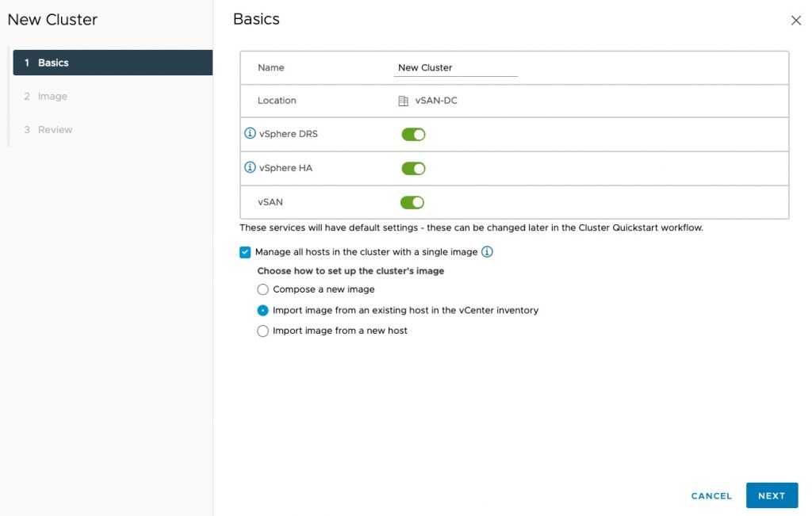Click the vSphere DRS info icon
This screenshot has width=812, height=516.
pyautogui.click(x=251, y=134)
